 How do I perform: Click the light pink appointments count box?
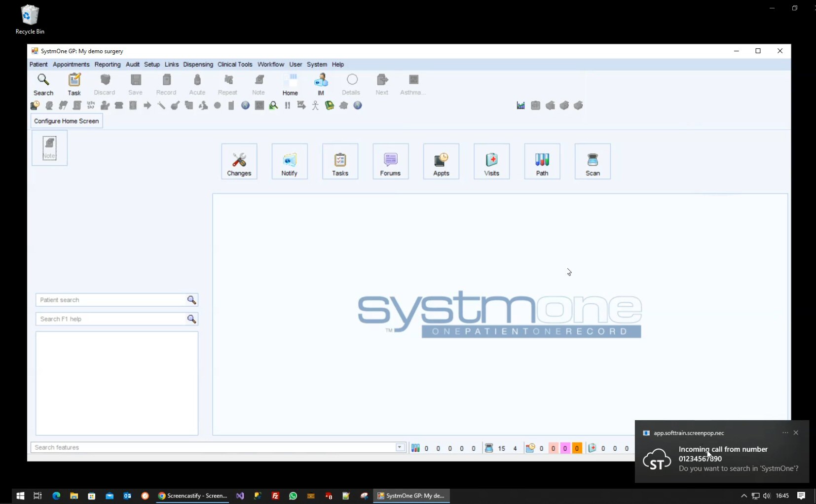(x=553, y=448)
